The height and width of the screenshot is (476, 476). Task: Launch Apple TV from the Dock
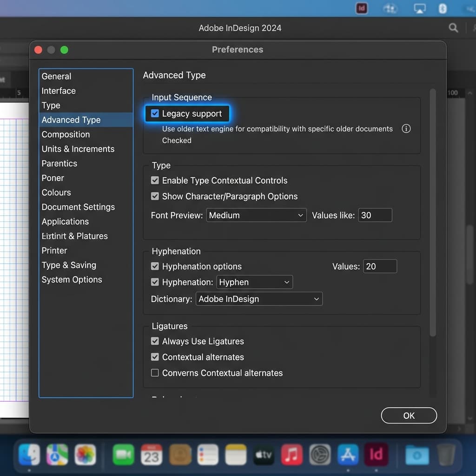coord(264,455)
